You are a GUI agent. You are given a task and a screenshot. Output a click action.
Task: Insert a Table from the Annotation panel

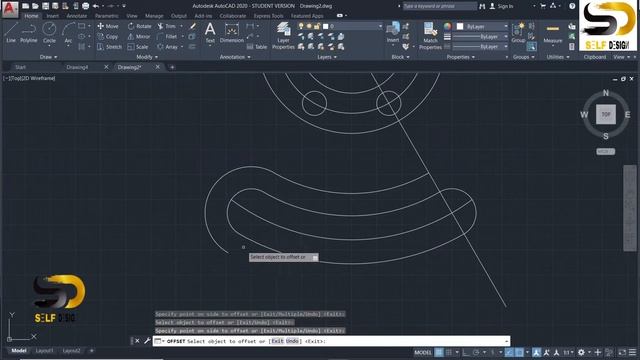[x=256, y=47]
